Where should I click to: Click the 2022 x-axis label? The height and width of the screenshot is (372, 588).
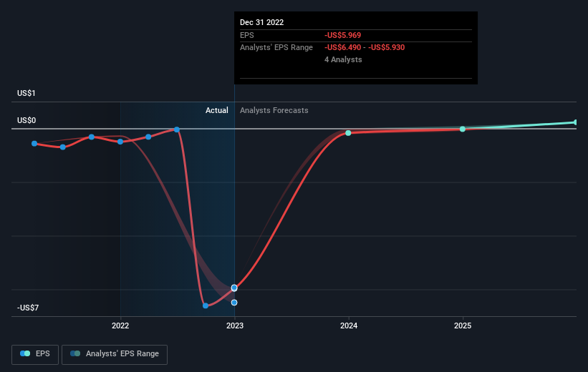120,326
